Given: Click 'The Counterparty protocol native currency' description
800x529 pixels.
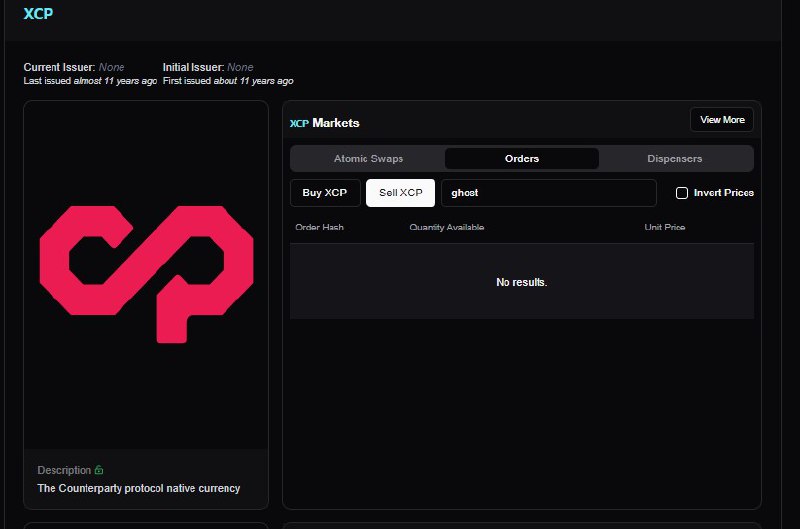Looking at the screenshot, I should click(139, 488).
